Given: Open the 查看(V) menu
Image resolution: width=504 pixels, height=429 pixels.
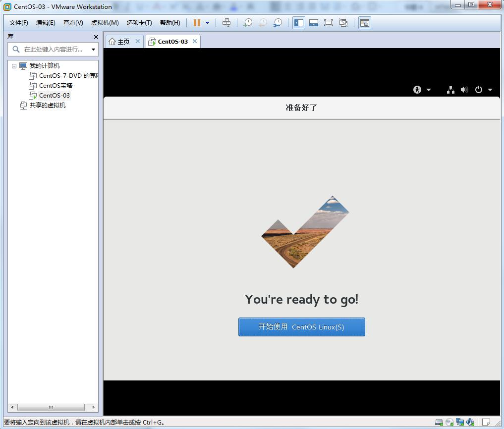Looking at the screenshot, I should (x=73, y=23).
